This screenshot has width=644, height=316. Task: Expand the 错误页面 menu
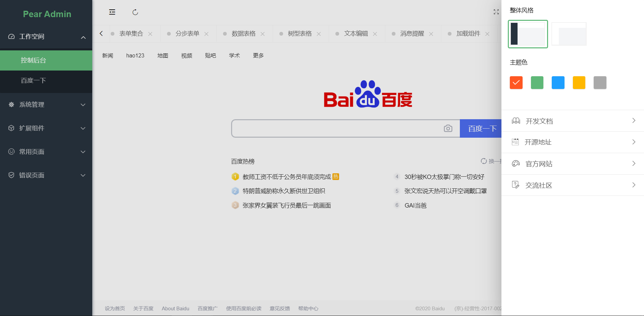pos(83,175)
